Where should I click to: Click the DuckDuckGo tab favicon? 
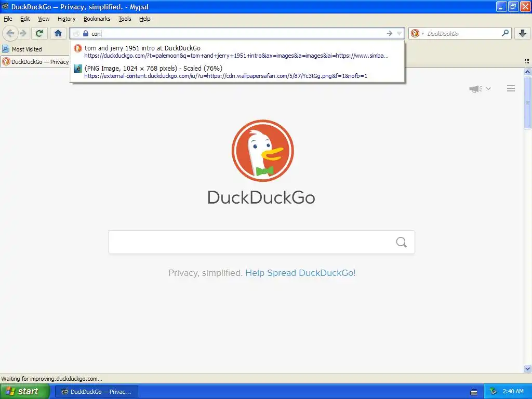pyautogui.click(x=6, y=61)
